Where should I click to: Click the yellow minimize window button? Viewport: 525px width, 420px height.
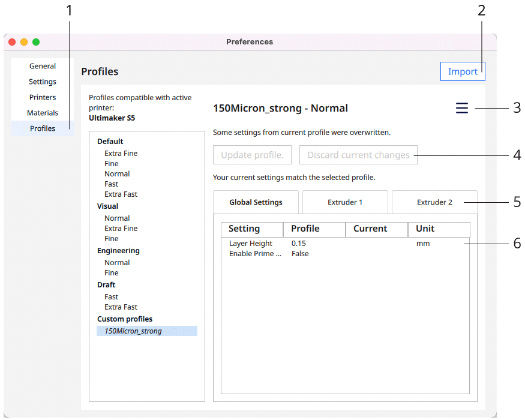click(x=24, y=42)
